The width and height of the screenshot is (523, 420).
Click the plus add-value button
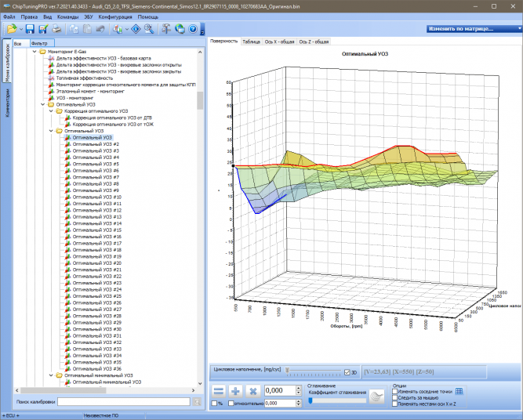(236, 391)
